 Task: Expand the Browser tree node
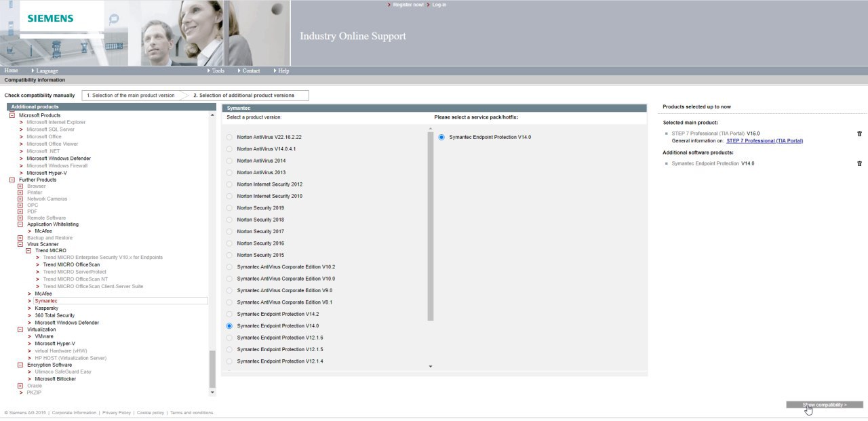pyautogui.click(x=20, y=186)
